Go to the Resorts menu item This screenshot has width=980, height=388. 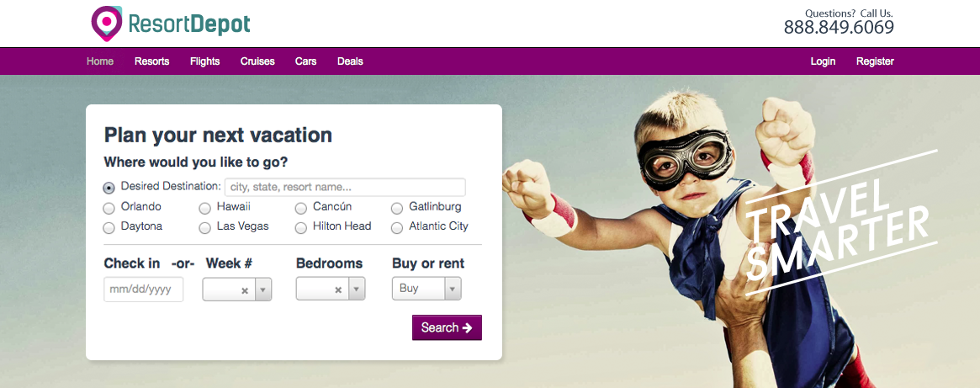coord(152,61)
